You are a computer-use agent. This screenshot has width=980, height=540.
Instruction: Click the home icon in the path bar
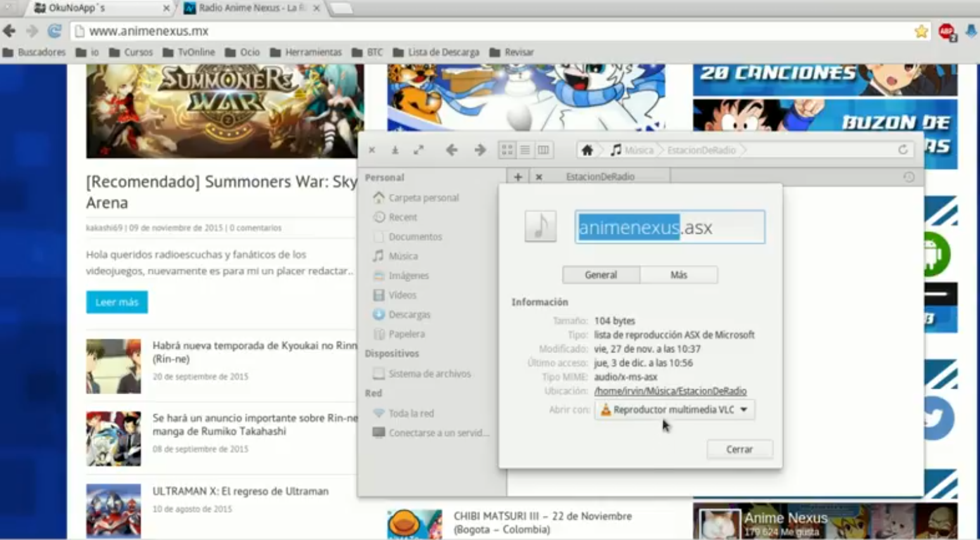[587, 150]
